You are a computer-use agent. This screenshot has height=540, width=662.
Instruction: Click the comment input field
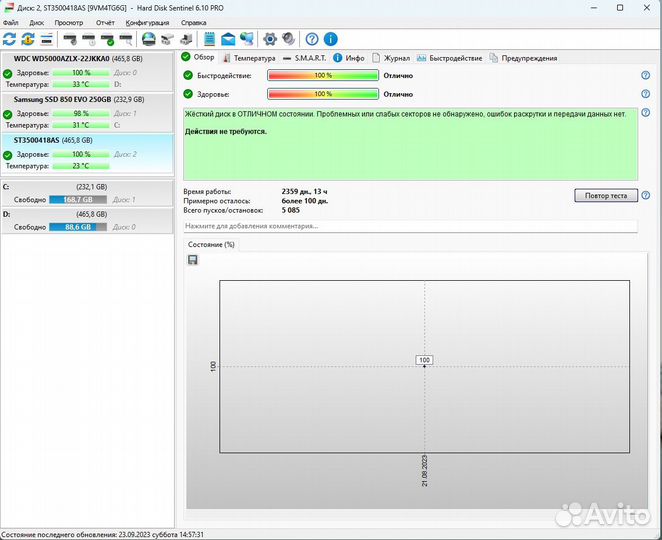(x=410, y=226)
